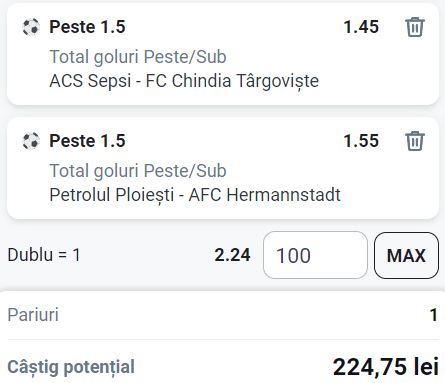Click the Pariuri summary row label

point(33,315)
